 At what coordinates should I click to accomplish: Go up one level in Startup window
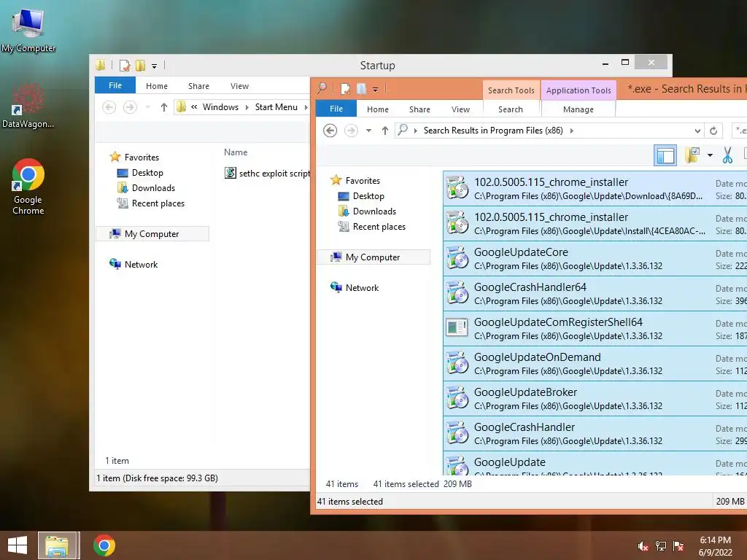coord(164,107)
